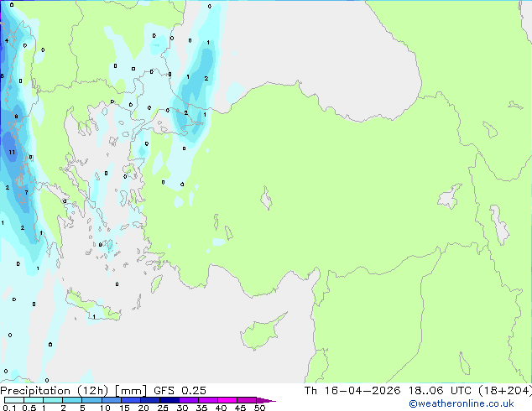The image size is (532, 411).
Task: Click the '0.1' legend scale label
Action: pos(9,408)
